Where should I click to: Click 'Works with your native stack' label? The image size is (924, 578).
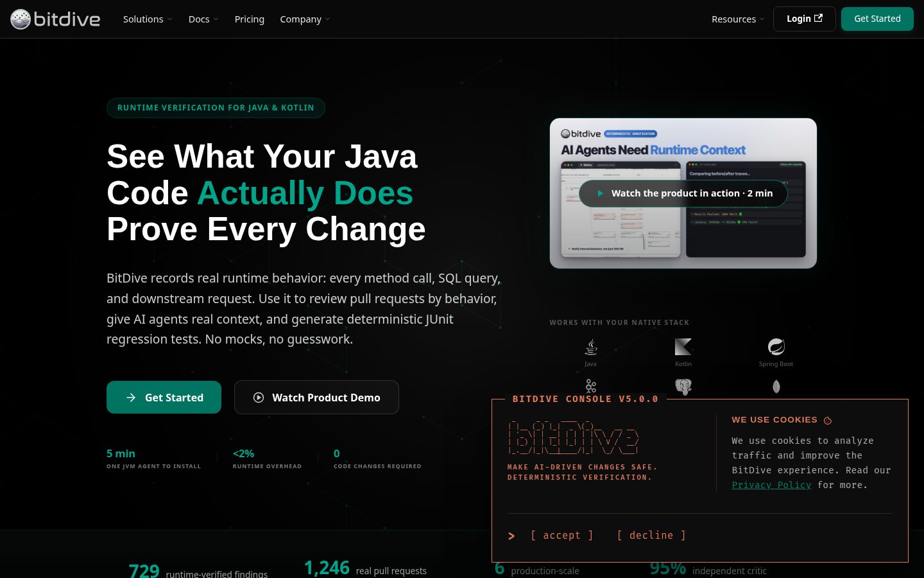tap(619, 322)
